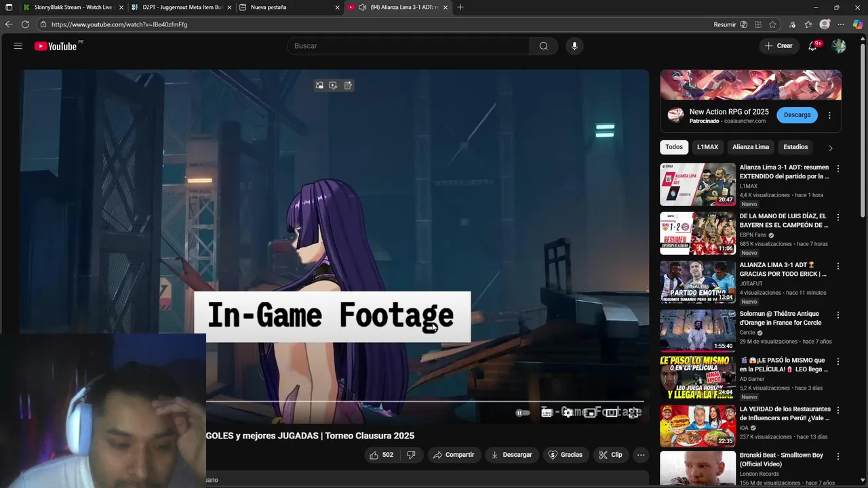Toggle subtitles on the player
The height and width of the screenshot is (488, 868).
point(547,413)
